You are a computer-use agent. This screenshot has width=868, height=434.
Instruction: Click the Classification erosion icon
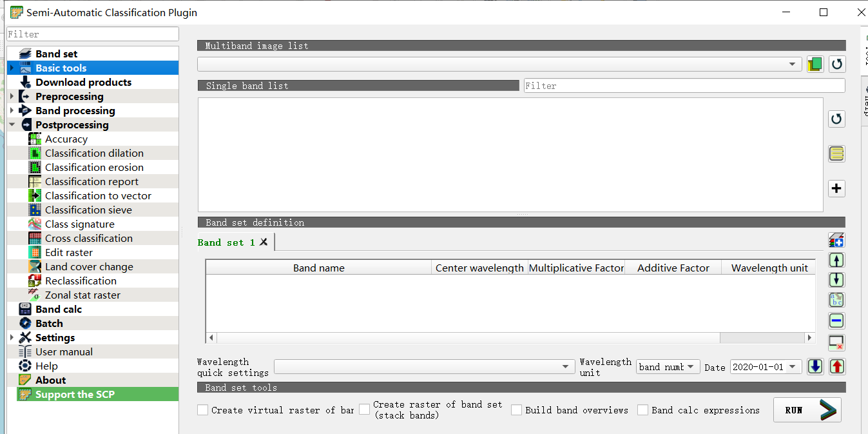(x=35, y=167)
